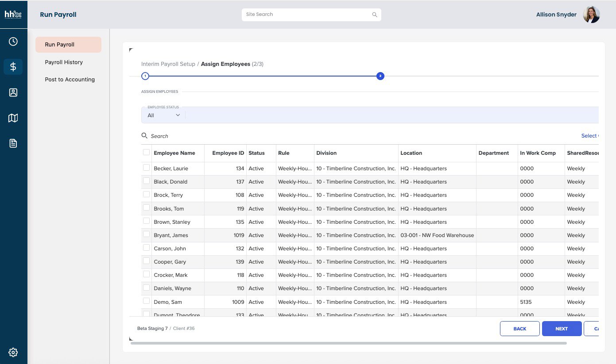Click the NEXT button

[561, 329]
